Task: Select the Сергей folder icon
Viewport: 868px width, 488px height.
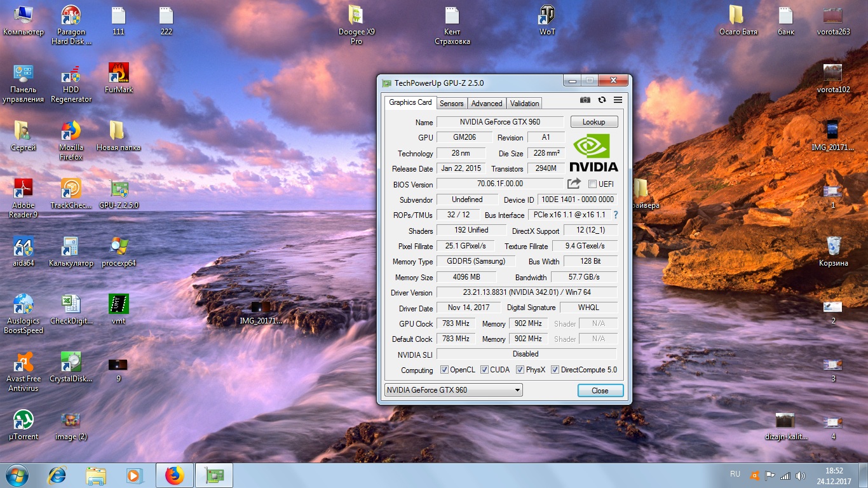Action: 24,136
